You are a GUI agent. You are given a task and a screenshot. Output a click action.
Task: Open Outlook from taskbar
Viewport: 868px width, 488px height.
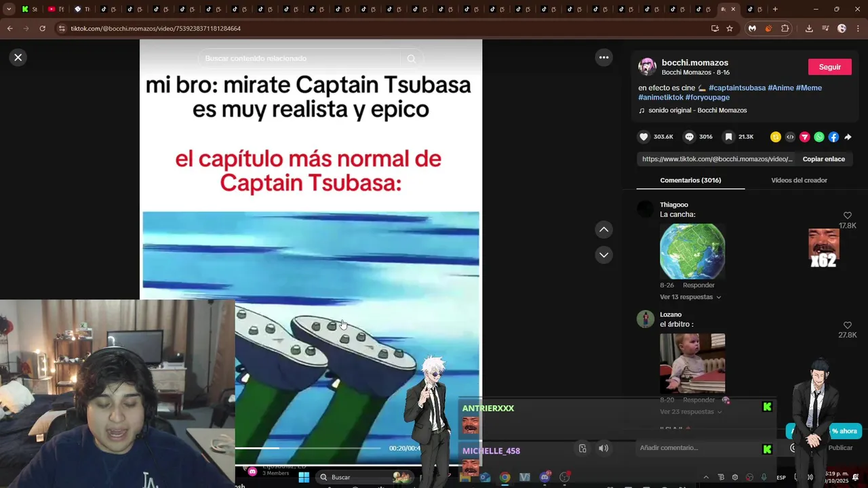pyautogui.click(x=485, y=477)
